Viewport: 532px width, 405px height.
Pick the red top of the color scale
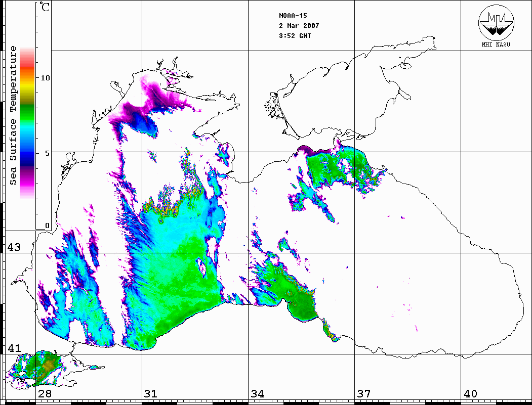pos(27,59)
